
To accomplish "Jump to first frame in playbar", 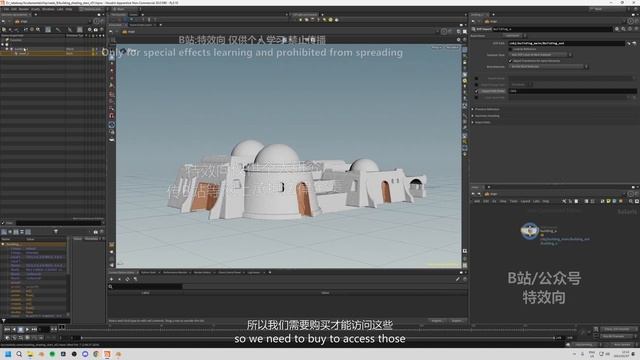I will tap(7, 329).
